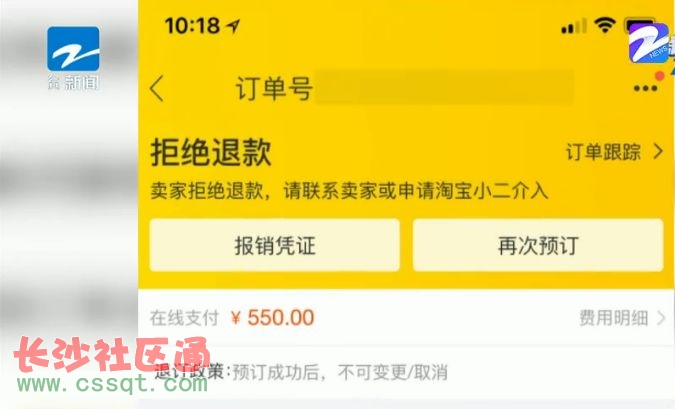This screenshot has width=675, height=409.
Task: Tap the cellular signal bars icon
Action: (x=574, y=26)
